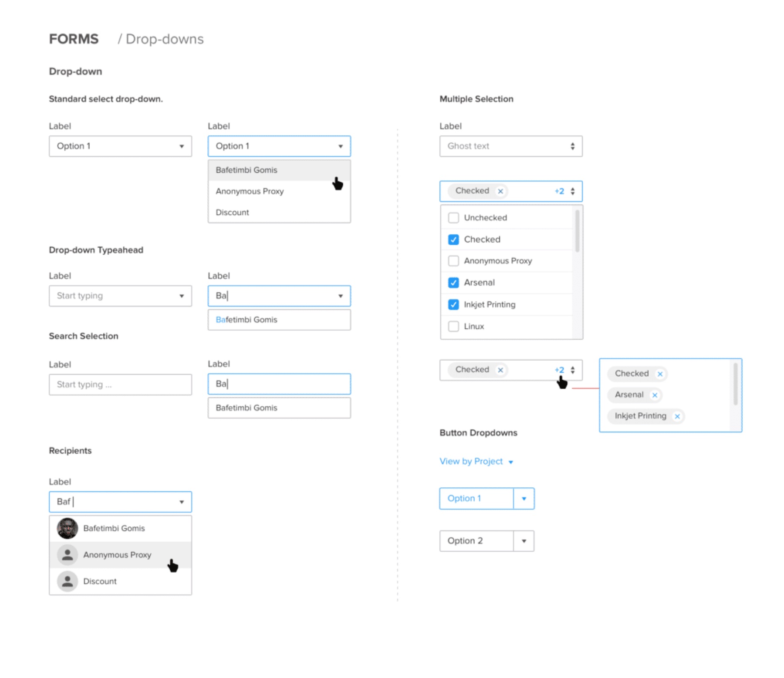Untick the Arsenal checkbox

(453, 283)
